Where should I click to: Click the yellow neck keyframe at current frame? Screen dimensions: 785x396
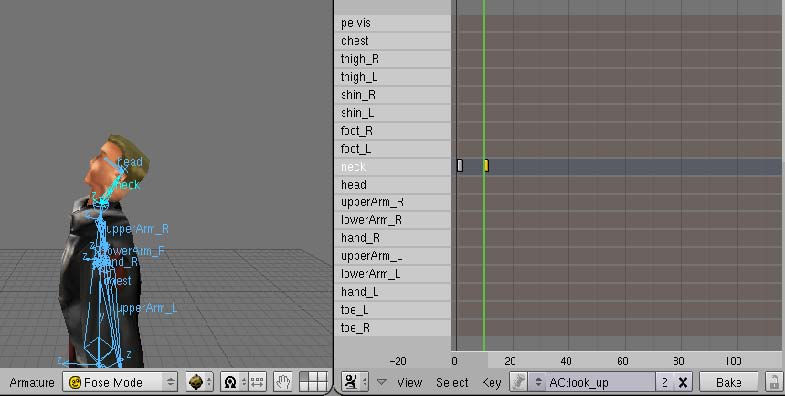tap(486, 166)
